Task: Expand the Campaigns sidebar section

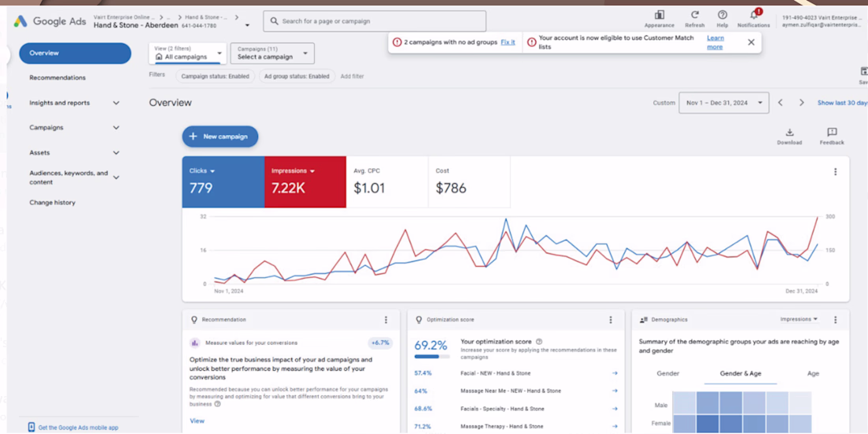Action: point(116,128)
